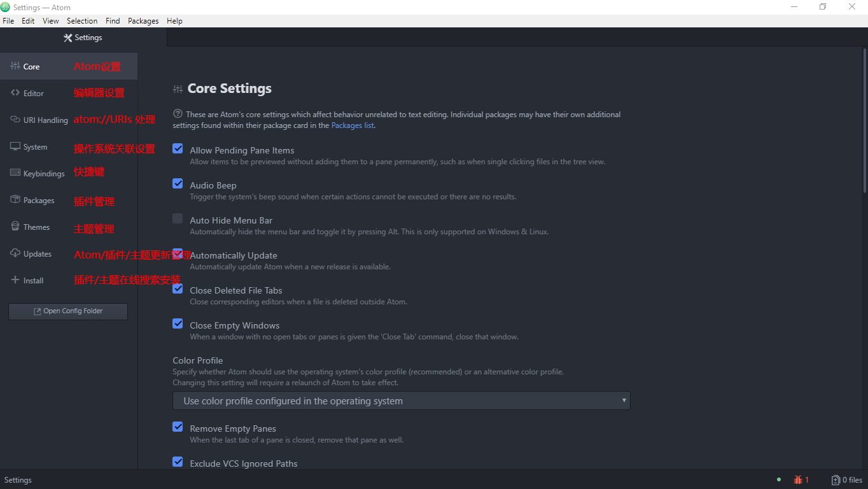Open the View menu

coord(51,21)
